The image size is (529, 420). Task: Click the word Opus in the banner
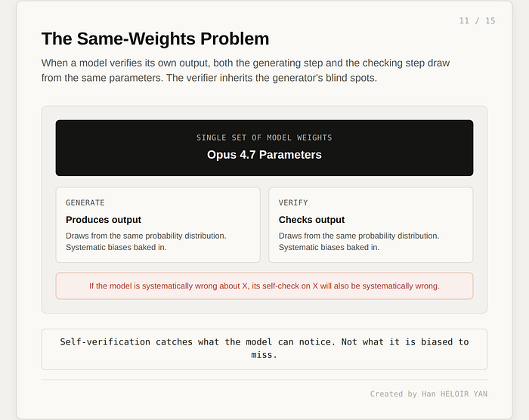[221, 155]
